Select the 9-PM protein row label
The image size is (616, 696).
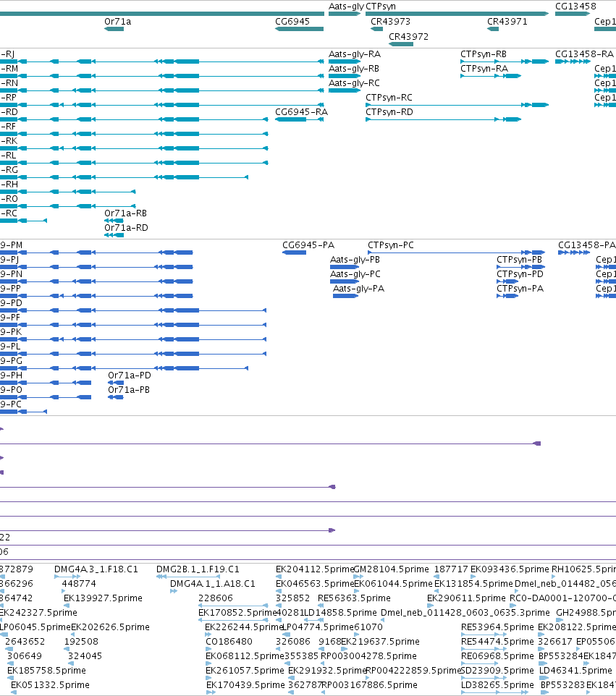[x=11, y=245]
